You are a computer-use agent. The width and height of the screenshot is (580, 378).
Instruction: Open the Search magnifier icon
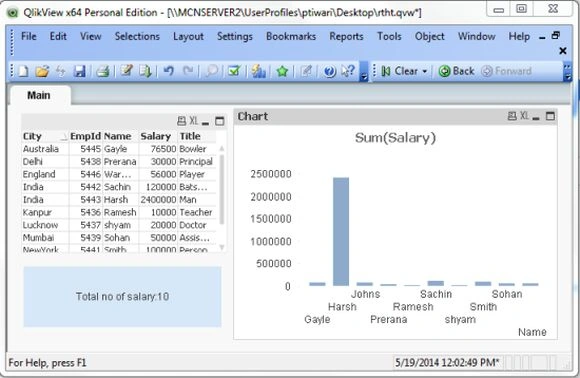pyautogui.click(x=212, y=71)
